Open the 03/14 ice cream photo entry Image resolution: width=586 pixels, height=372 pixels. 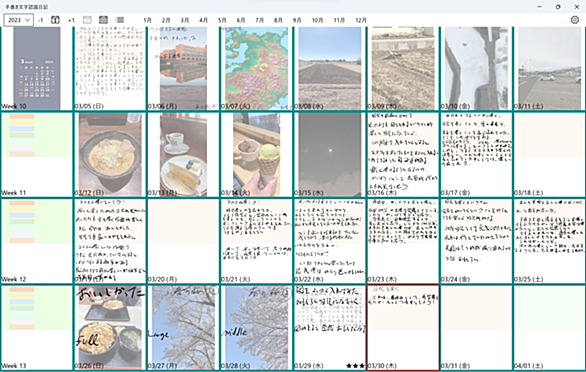[256, 154]
